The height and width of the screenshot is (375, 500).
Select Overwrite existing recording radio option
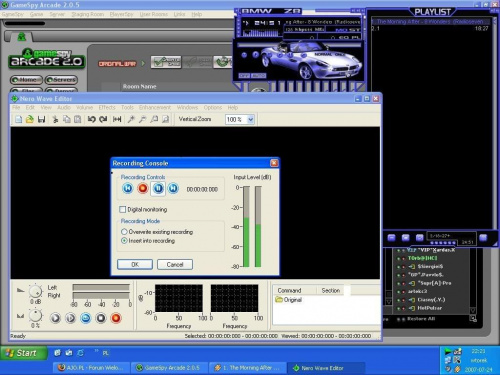tap(124, 232)
